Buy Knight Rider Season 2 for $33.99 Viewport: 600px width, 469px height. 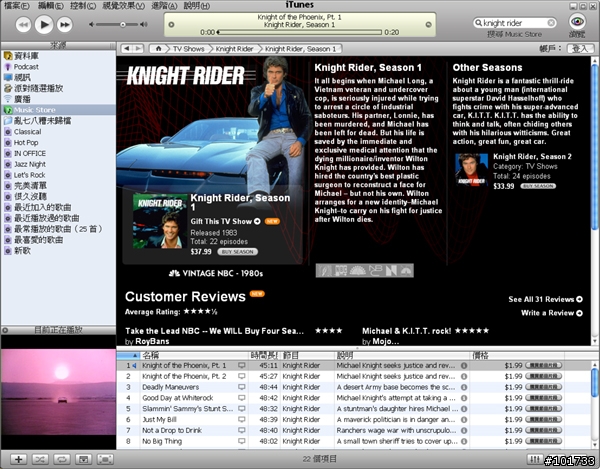(538, 186)
